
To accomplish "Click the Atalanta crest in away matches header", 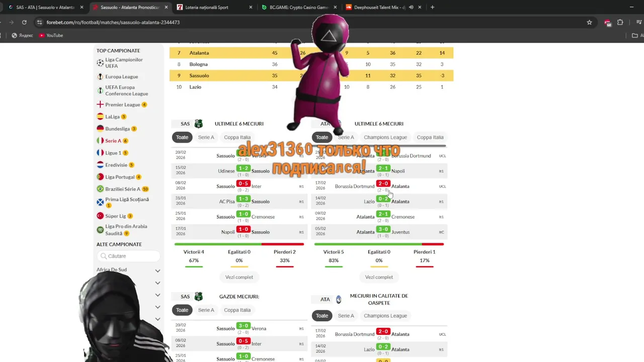I will [x=339, y=300].
